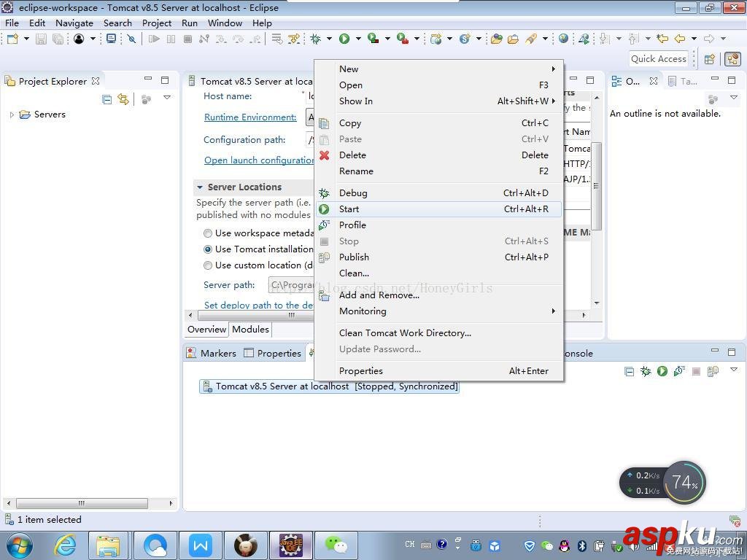Select Use workspace metadata radio button
747x560 pixels.
pos(208,233)
